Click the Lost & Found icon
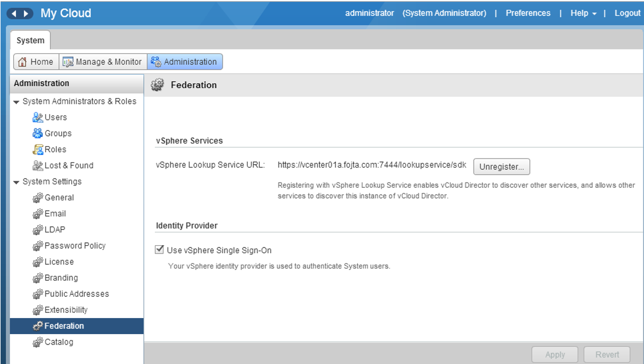644x364 pixels. pos(38,166)
